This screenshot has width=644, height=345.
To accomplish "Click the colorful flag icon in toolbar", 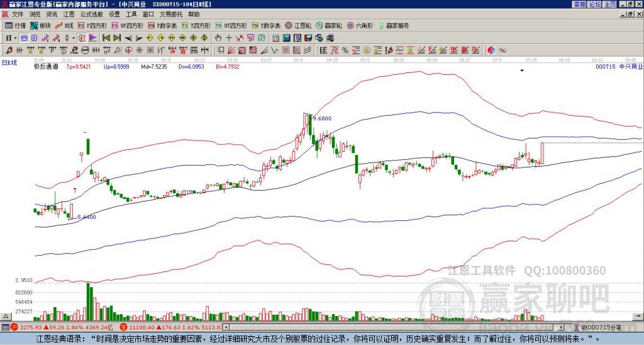I will pyautogui.click(x=93, y=38).
